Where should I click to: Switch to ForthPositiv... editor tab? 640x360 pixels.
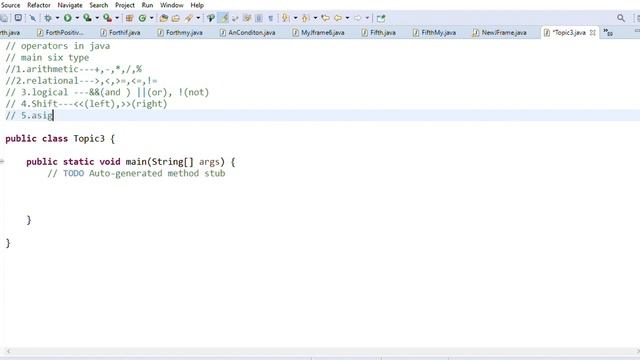60,32
